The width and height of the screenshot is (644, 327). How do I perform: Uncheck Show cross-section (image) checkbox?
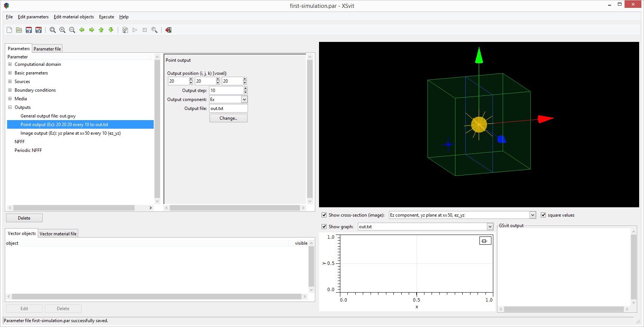[324, 215]
